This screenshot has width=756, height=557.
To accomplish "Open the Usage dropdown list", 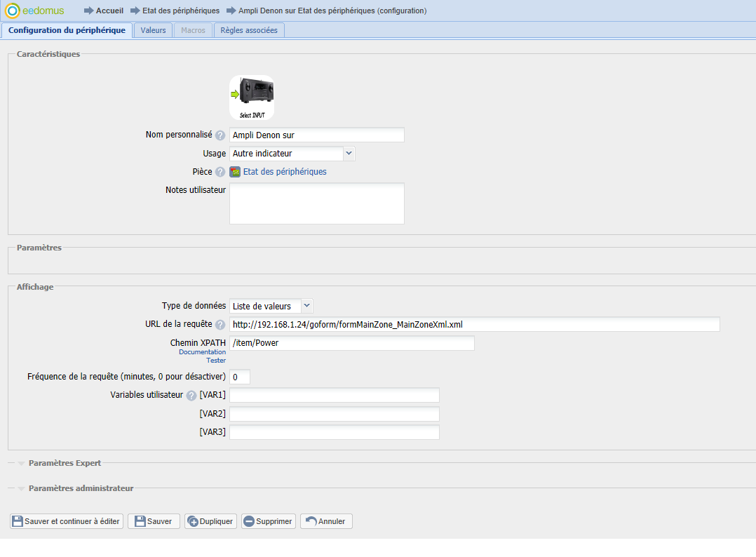I will (349, 153).
